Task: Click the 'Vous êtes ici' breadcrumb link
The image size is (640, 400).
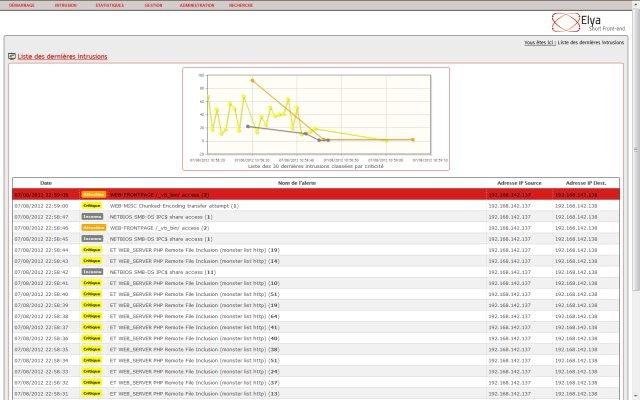Action: point(540,42)
